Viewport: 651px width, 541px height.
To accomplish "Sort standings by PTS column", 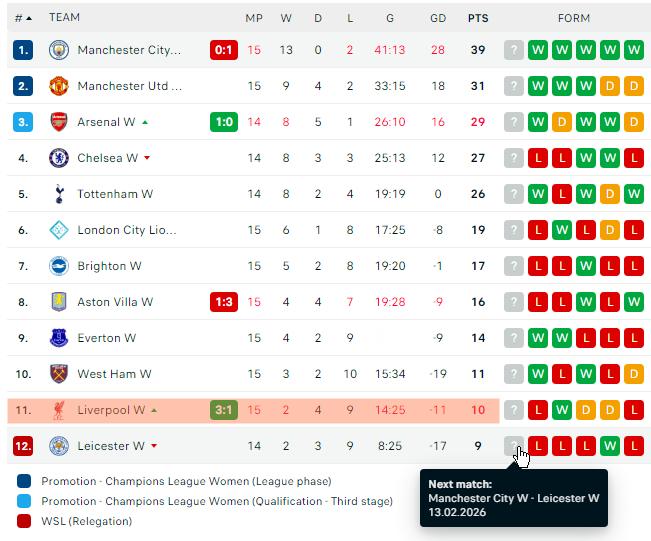I will (x=478, y=18).
